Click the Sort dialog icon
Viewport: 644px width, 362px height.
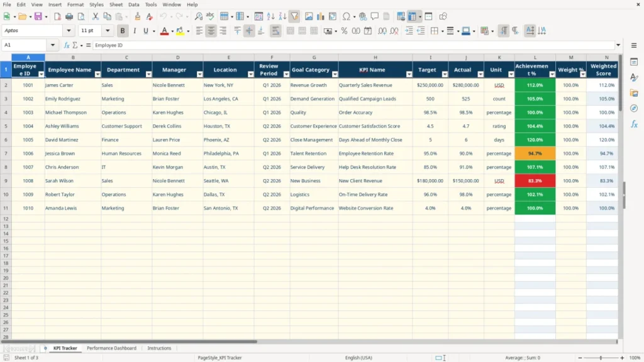[x=258, y=16]
